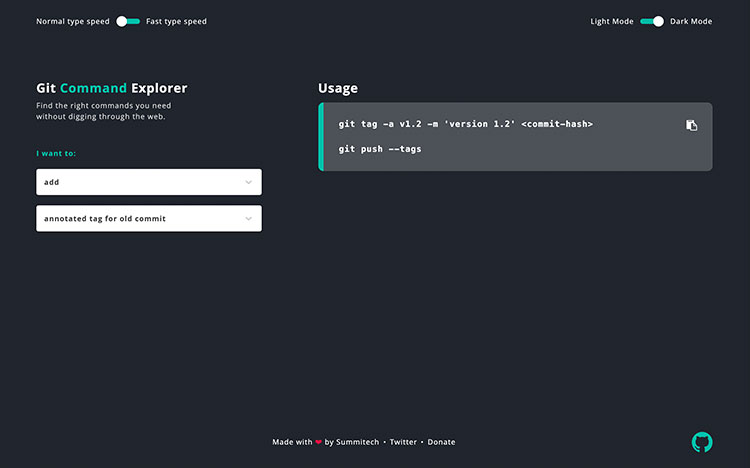Image resolution: width=750 pixels, height=468 pixels.
Task: Copy the git command to clipboard
Action: pyautogui.click(x=691, y=125)
